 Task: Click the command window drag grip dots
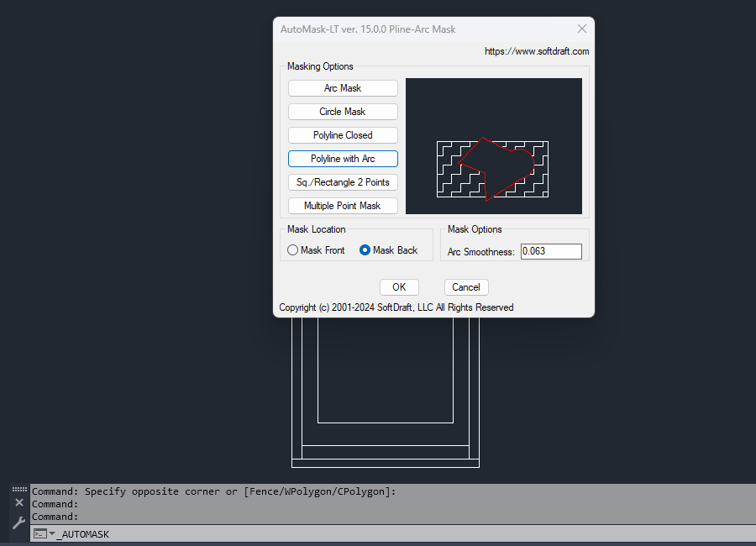coord(18,489)
